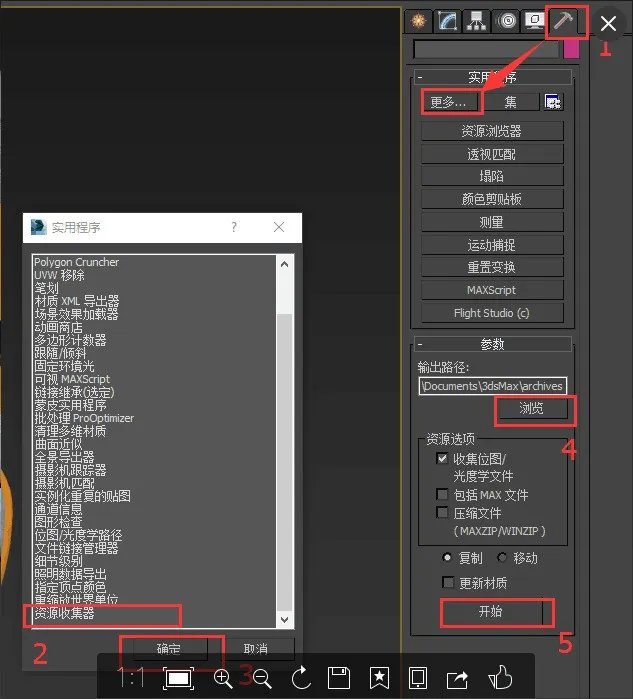The image size is (633, 699).
Task: Click the object name field
Action: click(486, 49)
